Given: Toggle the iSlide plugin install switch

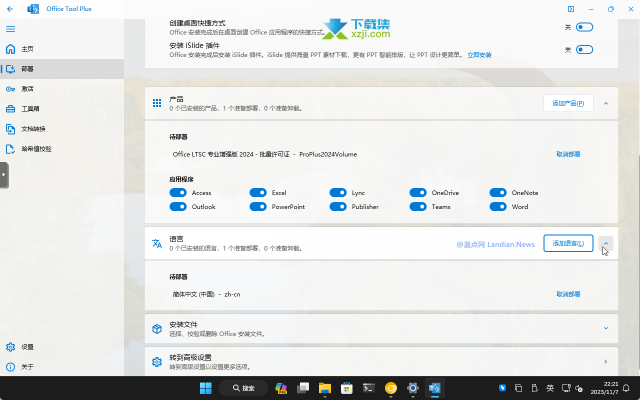Looking at the screenshot, I should click(584, 50).
